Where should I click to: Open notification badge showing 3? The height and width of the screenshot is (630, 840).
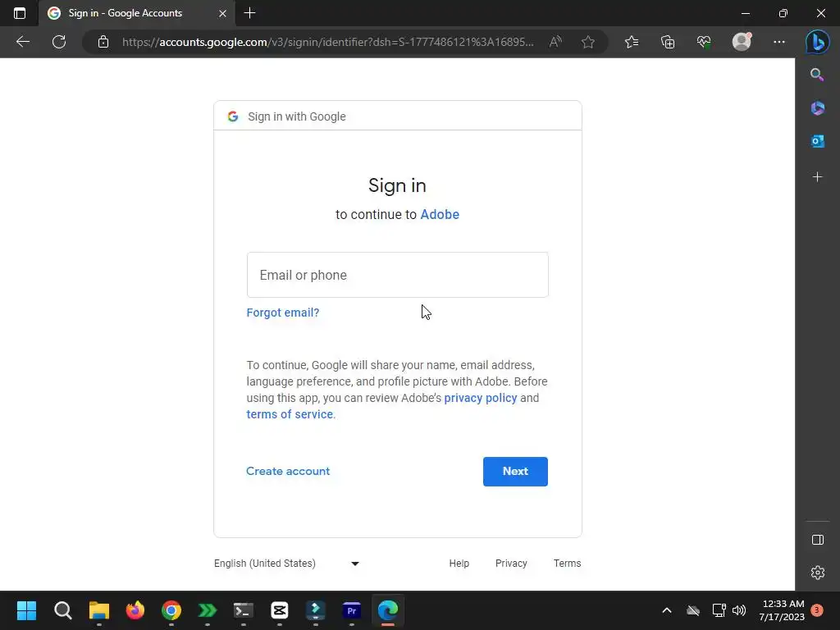817,610
